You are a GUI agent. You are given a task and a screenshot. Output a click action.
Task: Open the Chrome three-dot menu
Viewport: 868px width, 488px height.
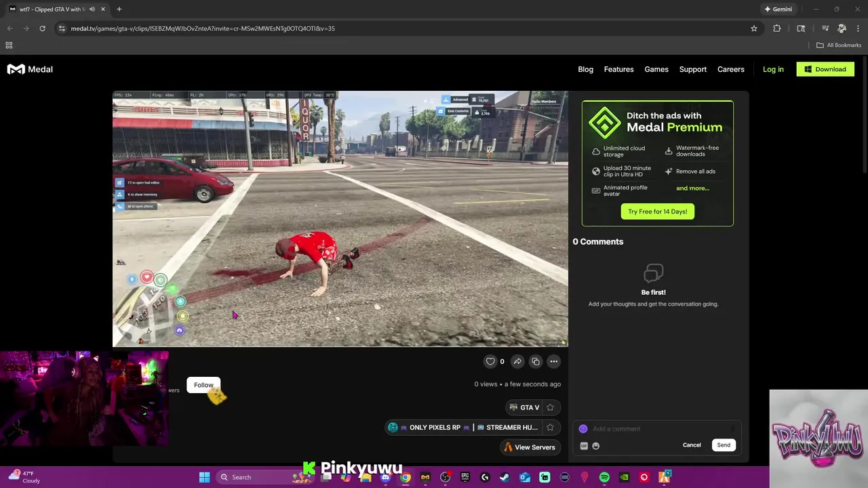[859, 28]
